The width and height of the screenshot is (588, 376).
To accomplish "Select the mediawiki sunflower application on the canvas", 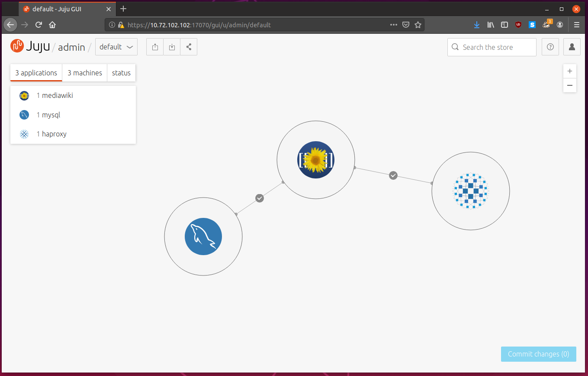I will coord(316,160).
